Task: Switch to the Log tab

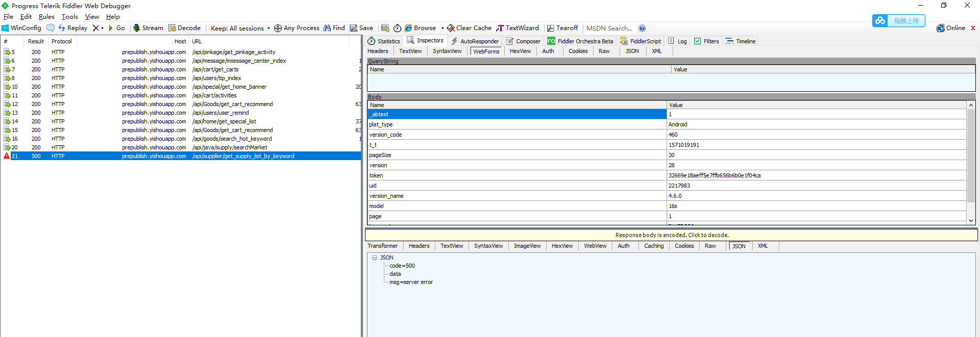Action: pyautogui.click(x=677, y=41)
